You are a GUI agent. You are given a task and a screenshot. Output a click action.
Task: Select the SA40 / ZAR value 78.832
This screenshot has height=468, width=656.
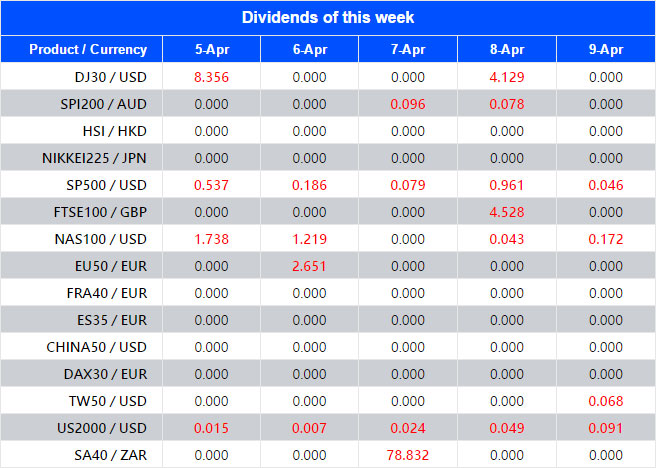tap(407, 456)
